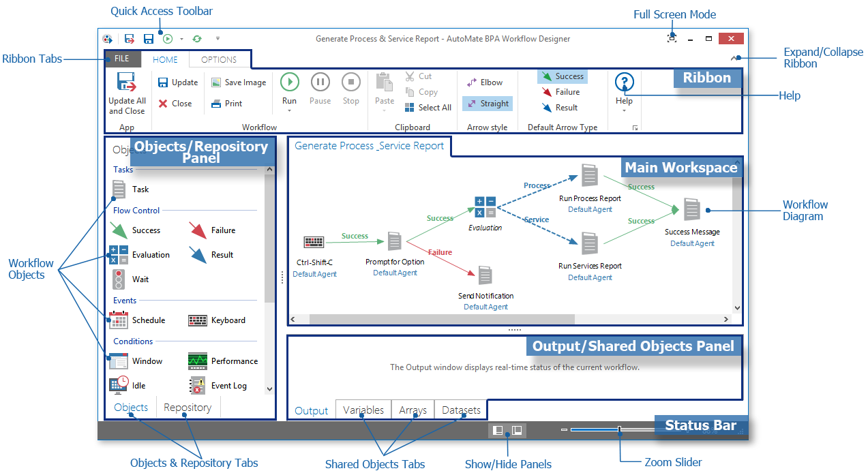Screen dimensions: 868x473
Task: Select the Task object in Objects panel
Action: coord(140,189)
